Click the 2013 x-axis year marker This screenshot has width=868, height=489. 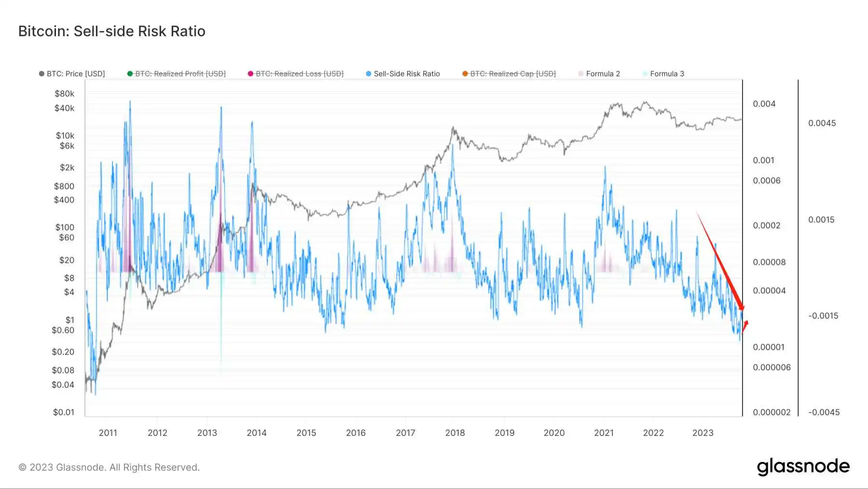207,433
